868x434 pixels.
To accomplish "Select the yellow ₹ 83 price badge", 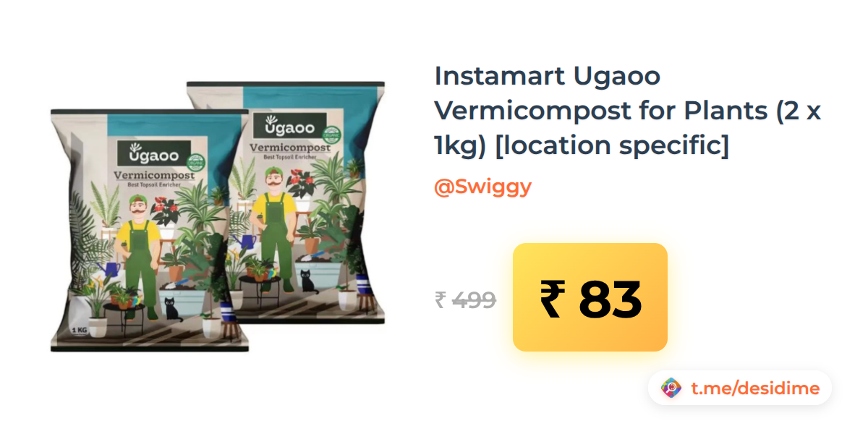I will [x=590, y=297].
